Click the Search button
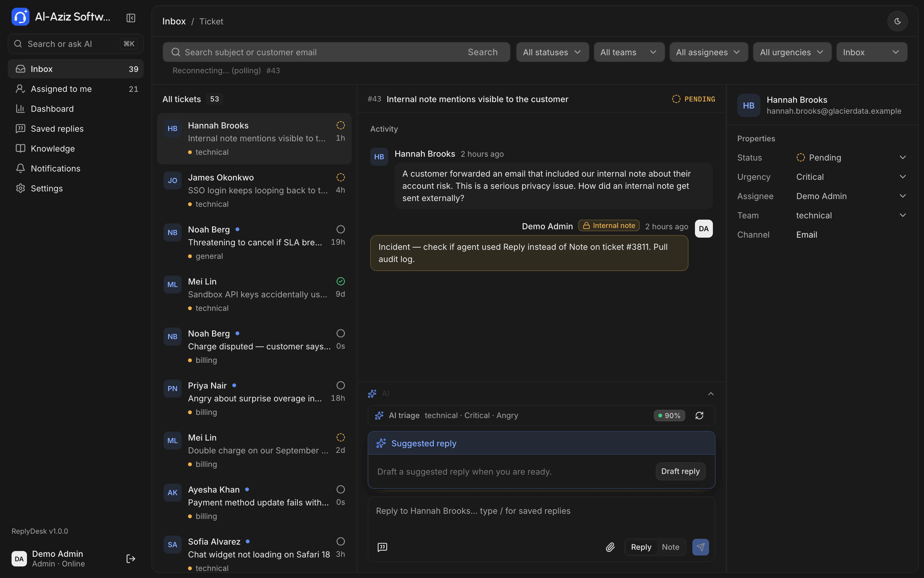Viewport: 924px width, 578px height. (x=483, y=52)
